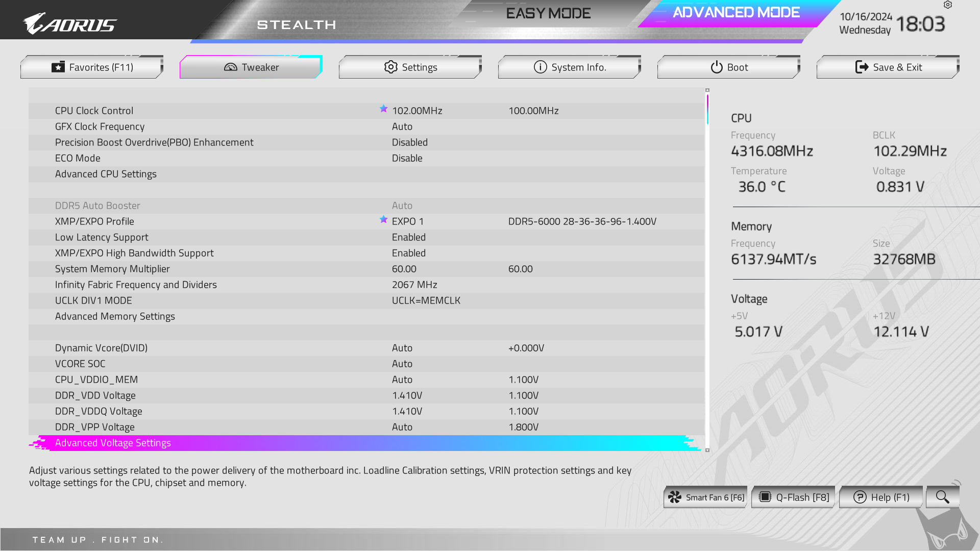Viewport: 980px width, 551px height.
Task: Click the settings gear icon near the clock
Action: tap(948, 5)
